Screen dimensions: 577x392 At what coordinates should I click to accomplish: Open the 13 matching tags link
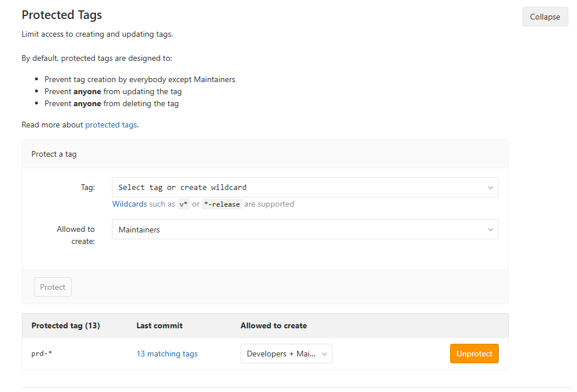167,354
